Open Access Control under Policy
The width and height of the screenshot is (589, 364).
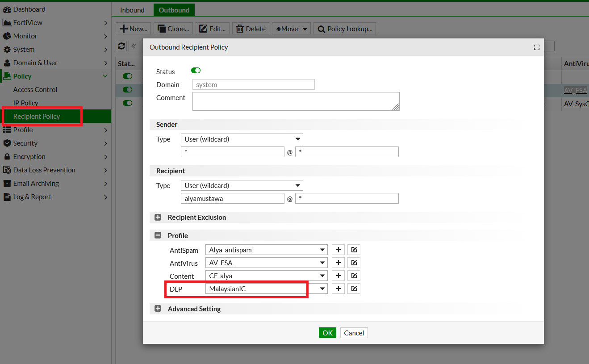coord(35,90)
